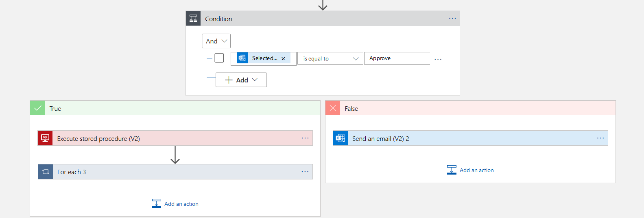Open Execute stored procedure (V2) ellipsis menu
Image resolution: width=644 pixels, height=218 pixels.
(x=305, y=138)
